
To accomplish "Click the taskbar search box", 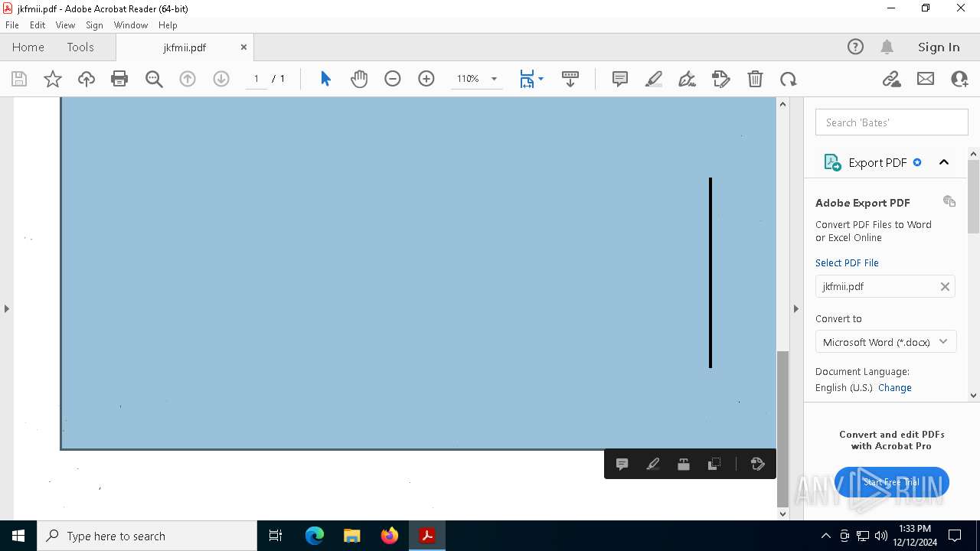I will 147,536.
